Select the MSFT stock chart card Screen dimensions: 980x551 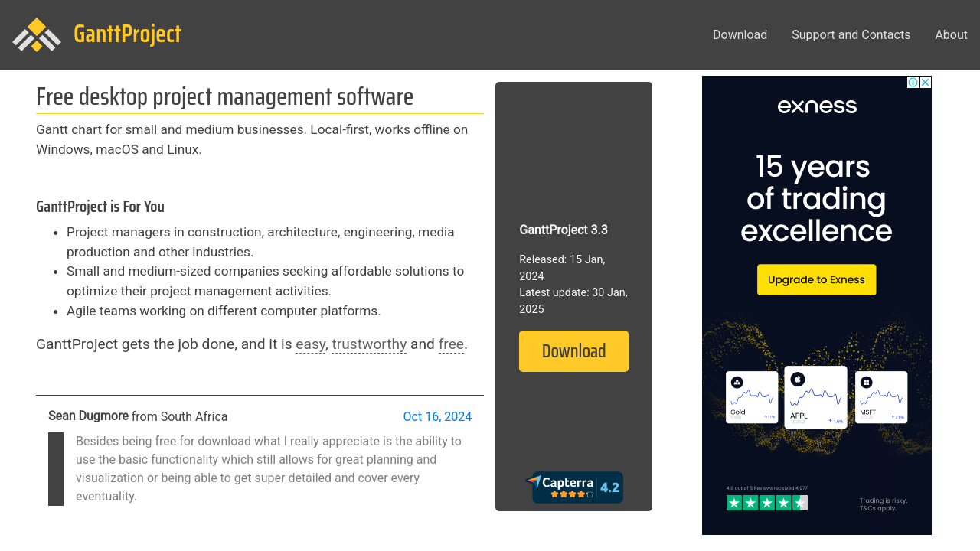coord(880,397)
